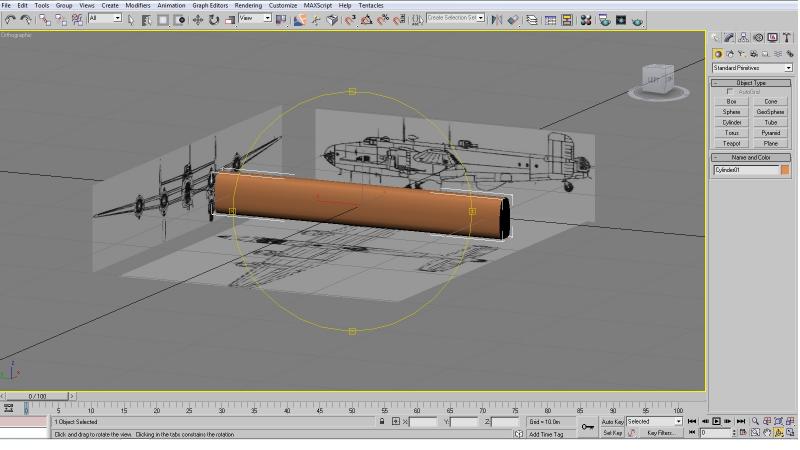Activate Bind to Space Warp tool
800x450 pixels.
click(77, 20)
